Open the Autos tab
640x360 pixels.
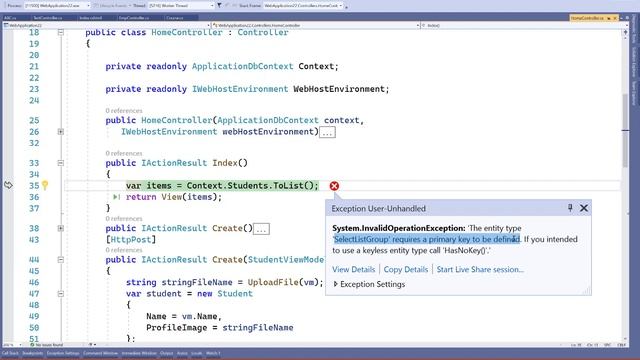pos(182,353)
